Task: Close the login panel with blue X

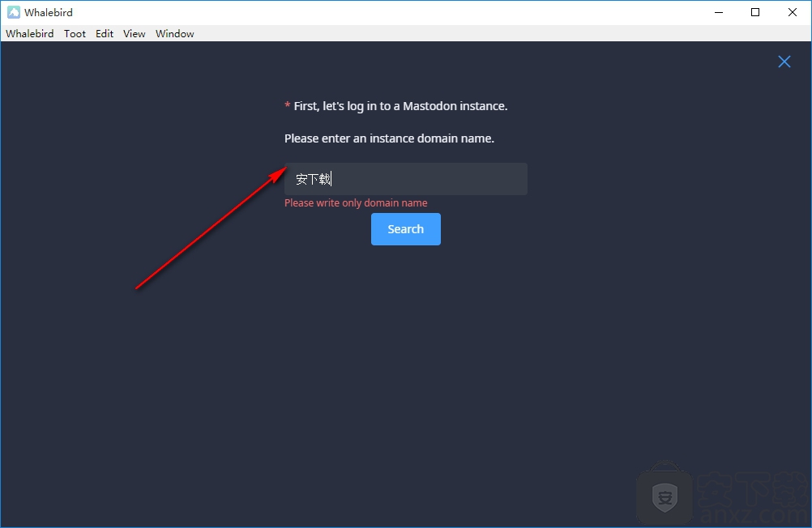Action: coord(784,62)
